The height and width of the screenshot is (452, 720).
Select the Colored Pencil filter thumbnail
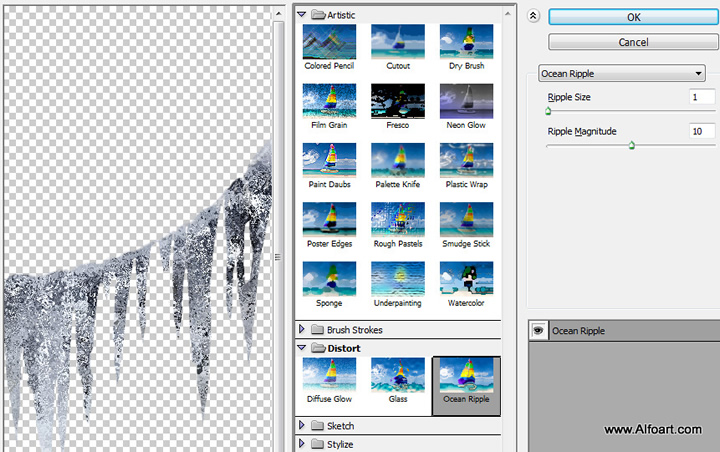(329, 42)
